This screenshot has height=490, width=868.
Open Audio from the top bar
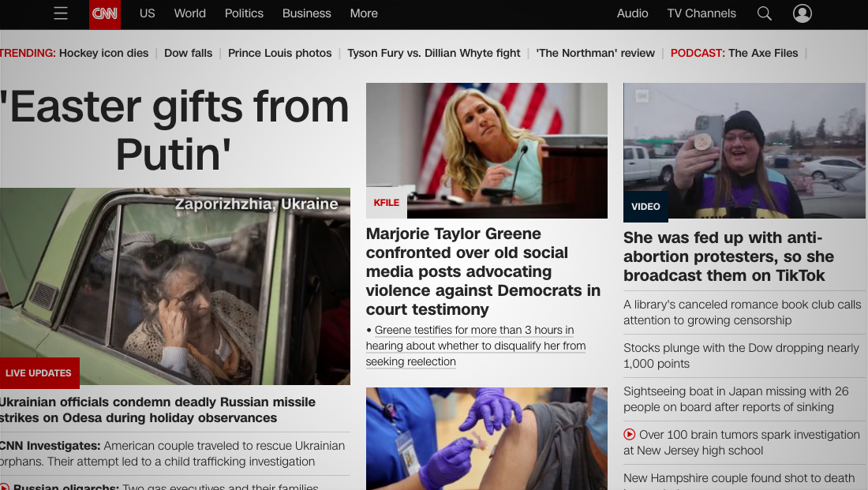[x=632, y=13]
